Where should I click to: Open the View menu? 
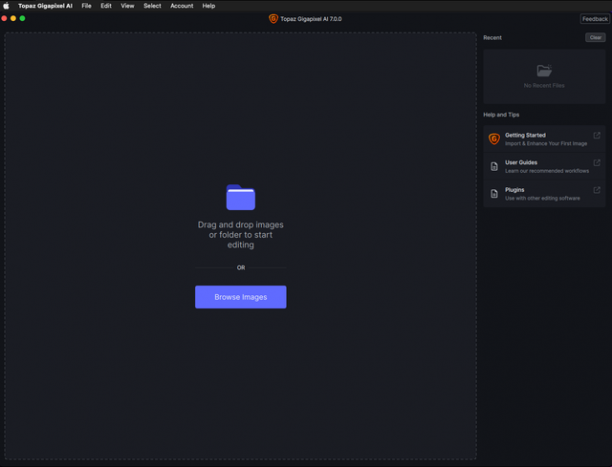point(127,6)
